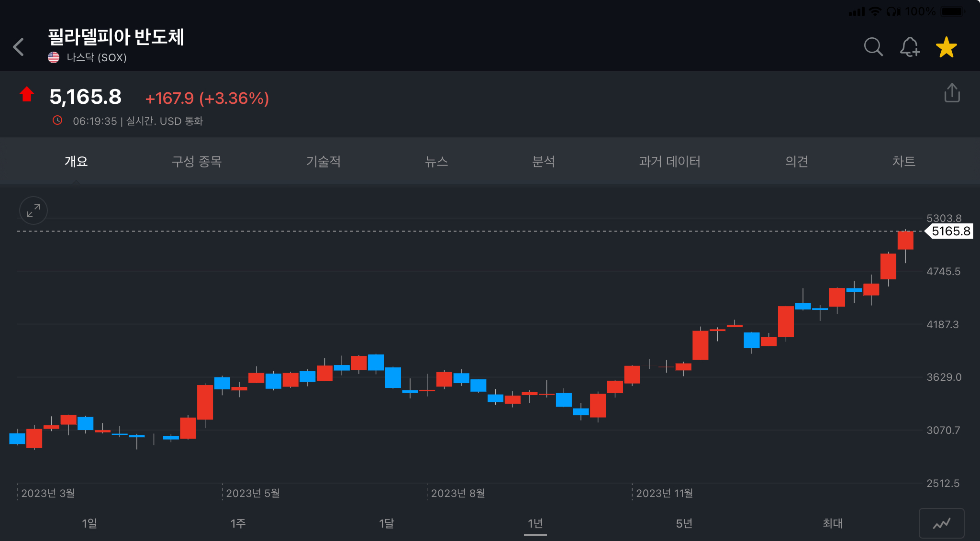This screenshot has height=541, width=980.
Task: Toggle the yellow favorite star
Action: [947, 47]
